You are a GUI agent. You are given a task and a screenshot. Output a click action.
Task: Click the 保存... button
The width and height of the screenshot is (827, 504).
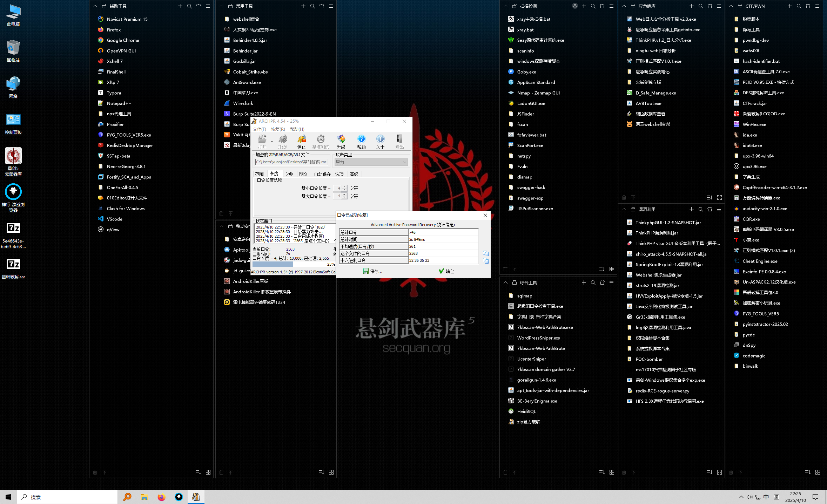372,271
